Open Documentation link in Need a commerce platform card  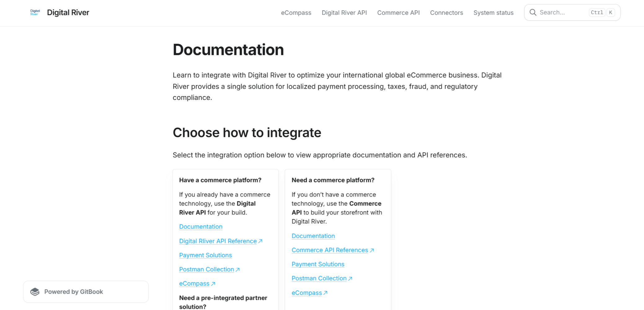point(313,236)
